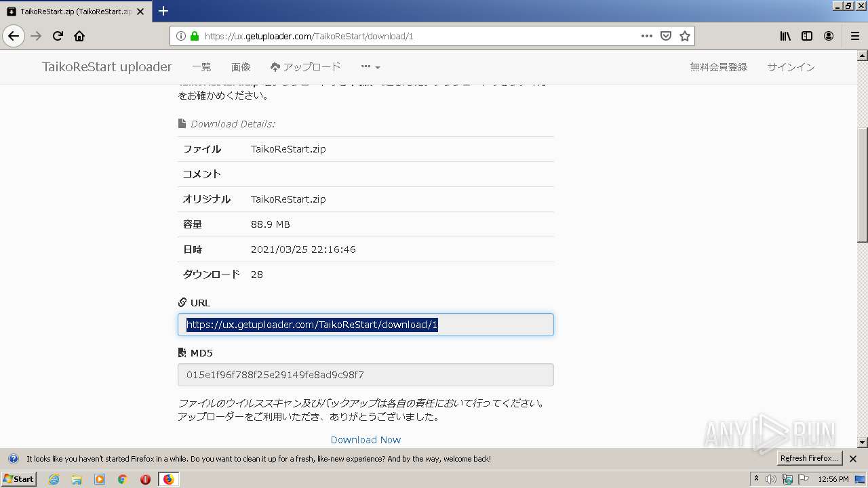Click the download URL text field
Screen dimensions: 868x488
[x=366, y=325]
